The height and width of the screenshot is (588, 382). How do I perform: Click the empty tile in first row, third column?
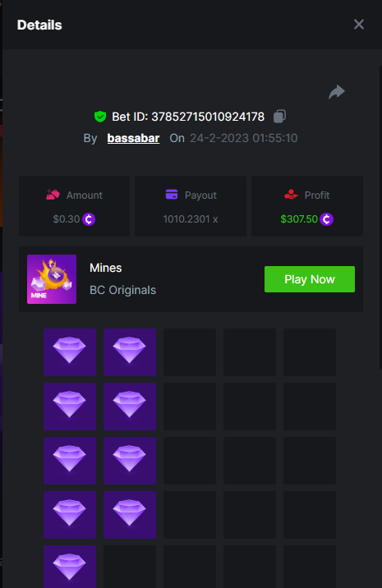[x=190, y=352]
